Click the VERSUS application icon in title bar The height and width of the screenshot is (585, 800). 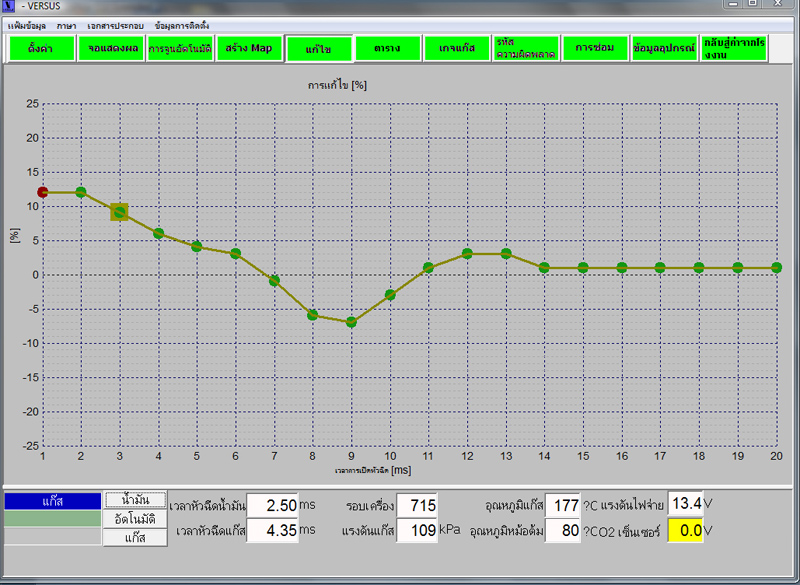(9, 6)
